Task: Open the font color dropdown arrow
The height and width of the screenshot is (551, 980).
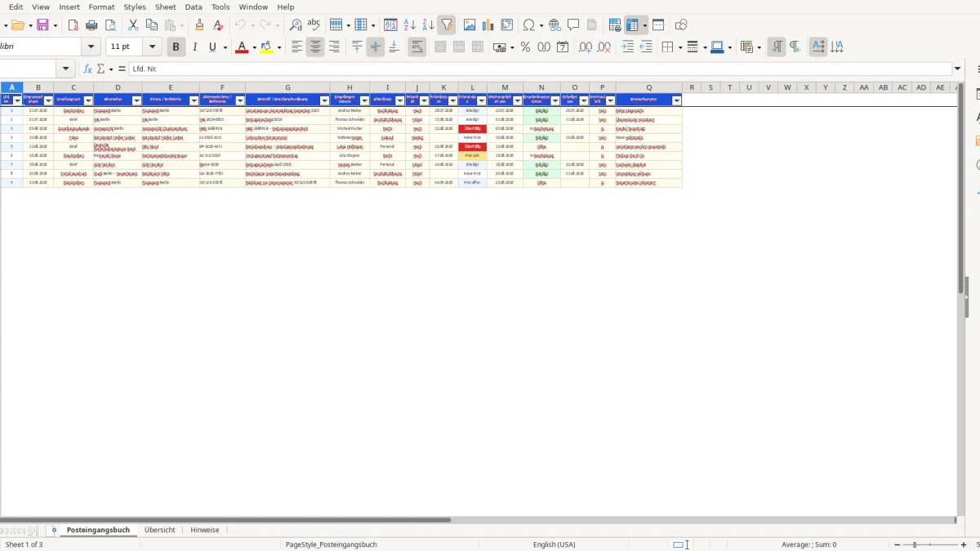Action: [x=254, y=47]
